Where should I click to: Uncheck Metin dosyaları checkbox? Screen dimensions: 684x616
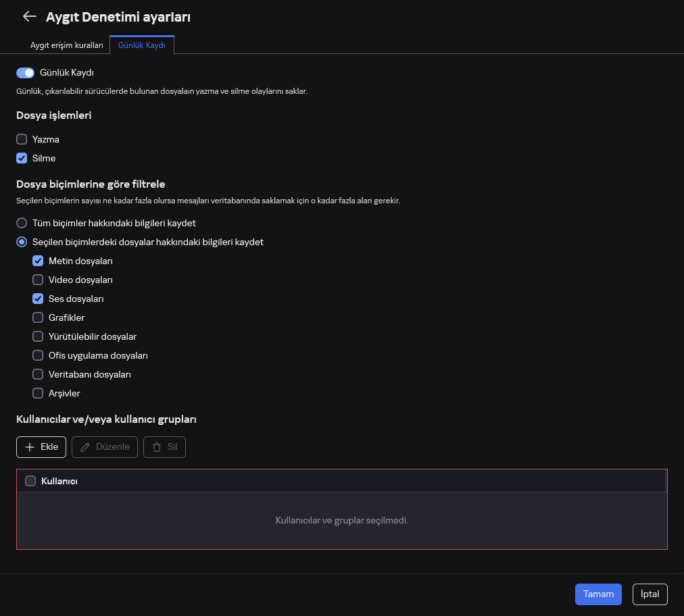[38, 261]
